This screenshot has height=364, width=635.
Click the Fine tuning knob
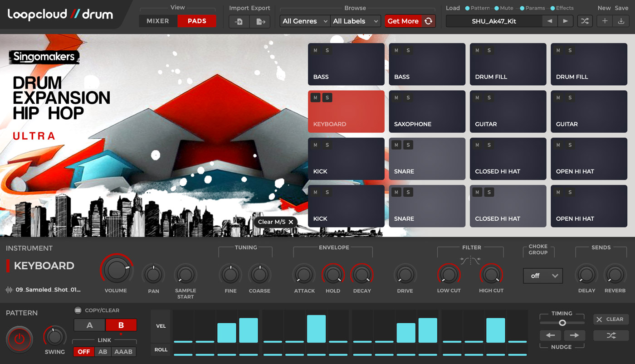point(230,275)
